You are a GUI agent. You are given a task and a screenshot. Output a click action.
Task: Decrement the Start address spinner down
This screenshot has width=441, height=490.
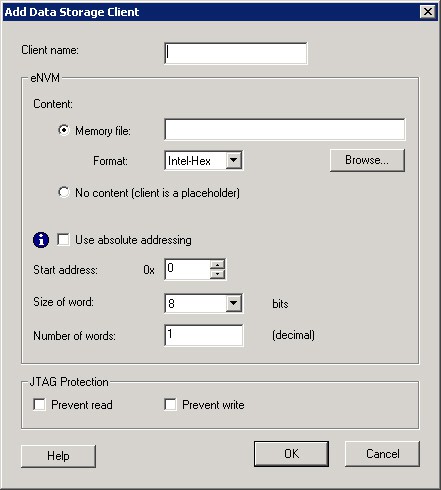pos(217,274)
